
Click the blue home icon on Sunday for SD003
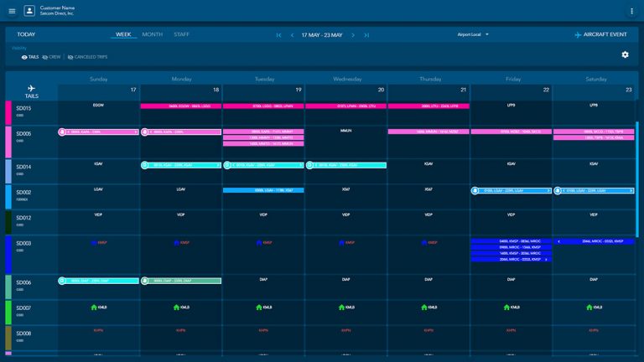pos(94,242)
